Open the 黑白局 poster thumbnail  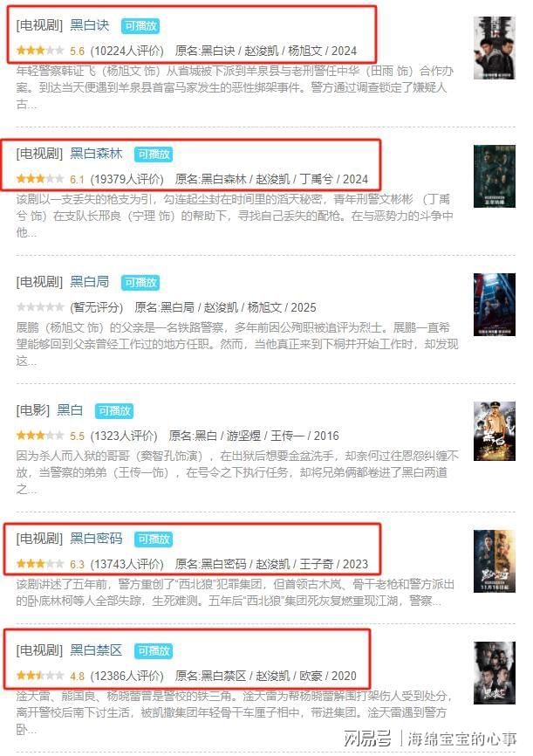(x=494, y=304)
